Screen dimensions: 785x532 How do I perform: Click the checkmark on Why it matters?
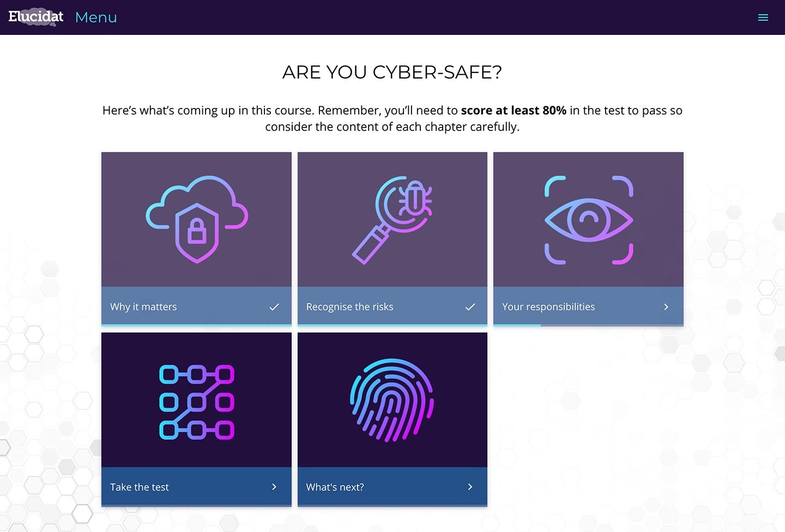[274, 307]
